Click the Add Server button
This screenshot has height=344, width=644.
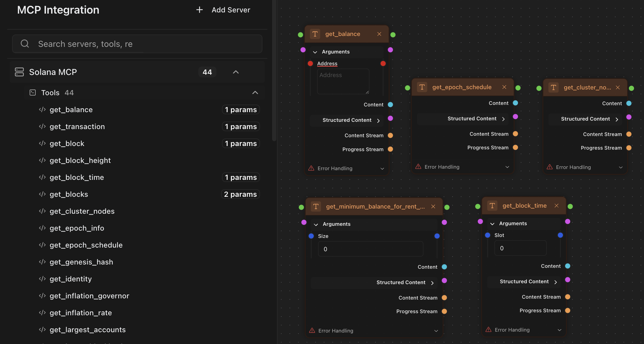click(x=223, y=10)
